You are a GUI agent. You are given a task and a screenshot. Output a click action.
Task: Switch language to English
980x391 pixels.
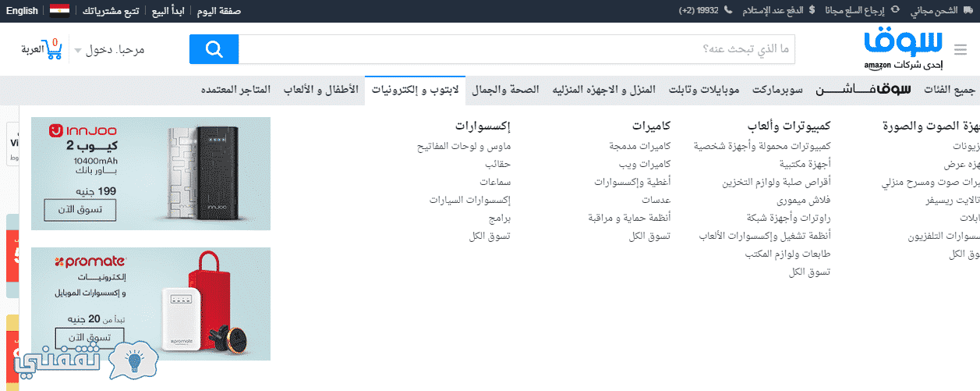point(21,11)
